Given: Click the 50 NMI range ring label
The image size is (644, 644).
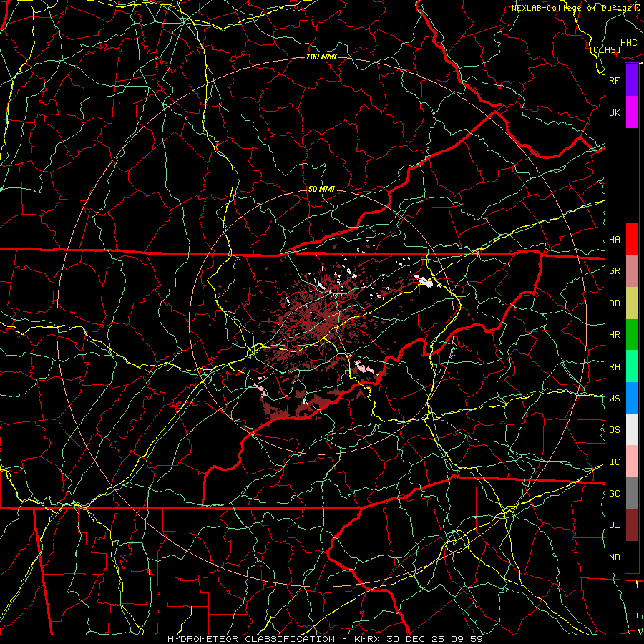Looking at the screenshot, I should pos(321,189).
